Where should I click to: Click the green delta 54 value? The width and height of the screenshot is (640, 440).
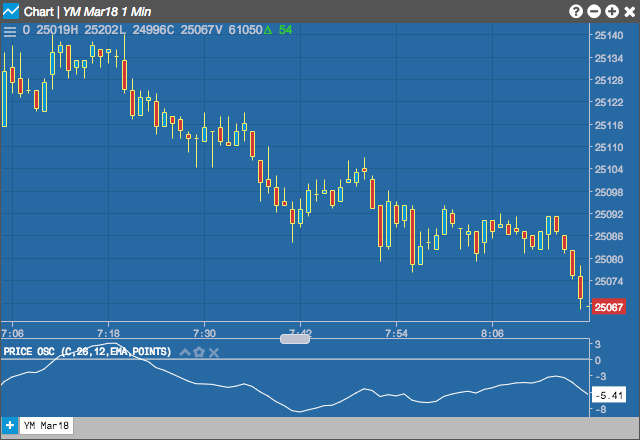pos(285,30)
